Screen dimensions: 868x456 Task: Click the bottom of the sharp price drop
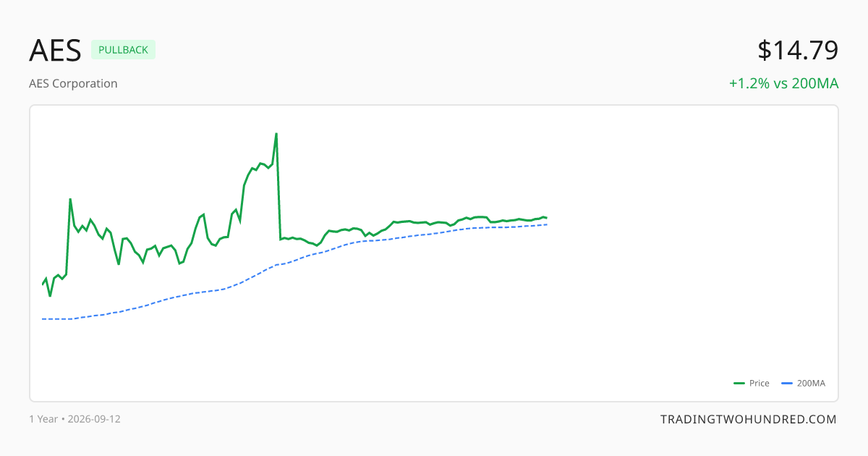(281, 239)
